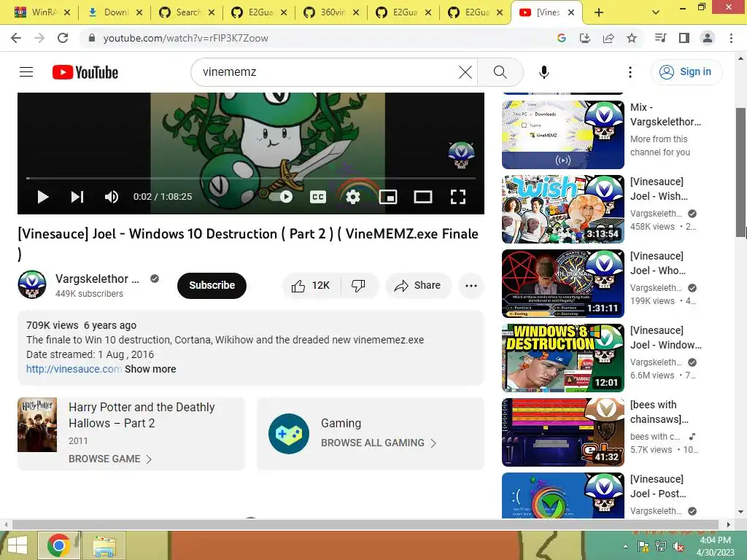
Task: Open a new browser tab
Action: tap(599, 12)
